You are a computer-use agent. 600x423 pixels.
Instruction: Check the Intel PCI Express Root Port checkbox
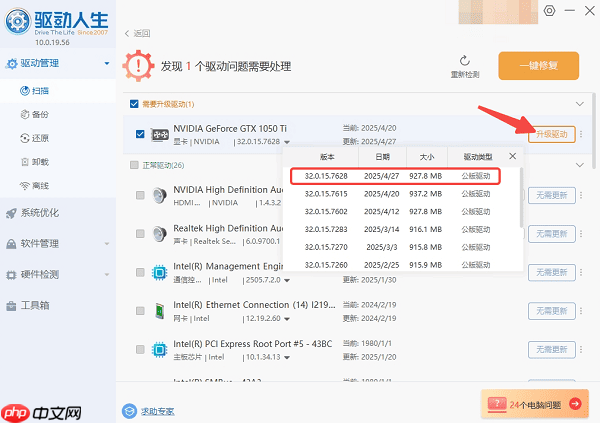click(x=140, y=350)
